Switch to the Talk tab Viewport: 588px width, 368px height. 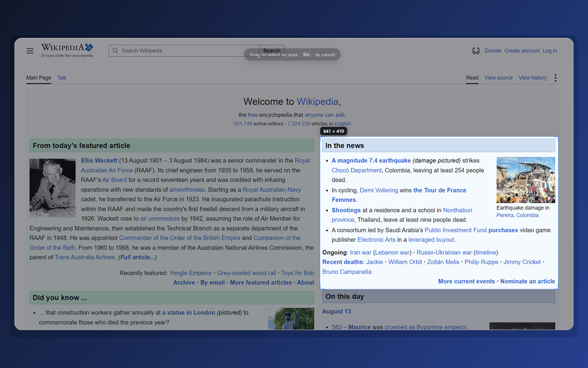62,78
